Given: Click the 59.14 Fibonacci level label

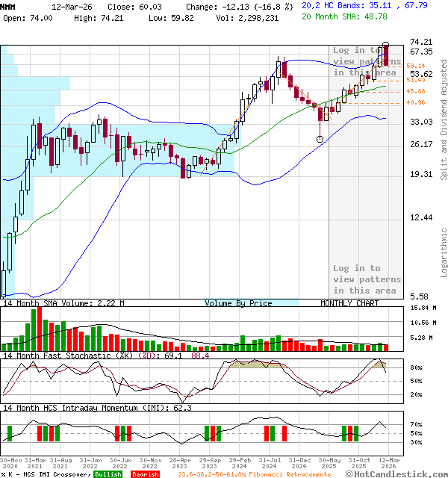Looking at the screenshot, I should pyautogui.click(x=416, y=66).
